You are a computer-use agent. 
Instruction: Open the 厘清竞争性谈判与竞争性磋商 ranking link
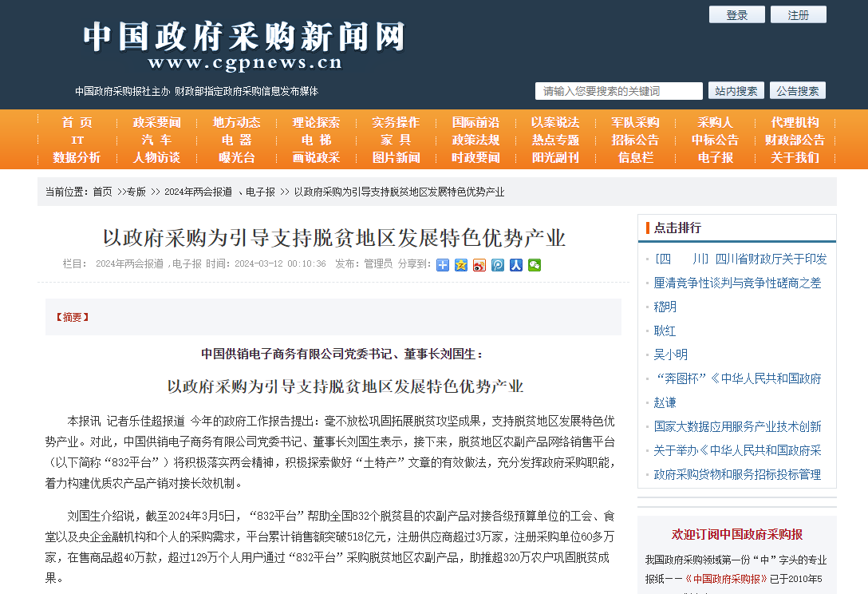tap(737, 283)
